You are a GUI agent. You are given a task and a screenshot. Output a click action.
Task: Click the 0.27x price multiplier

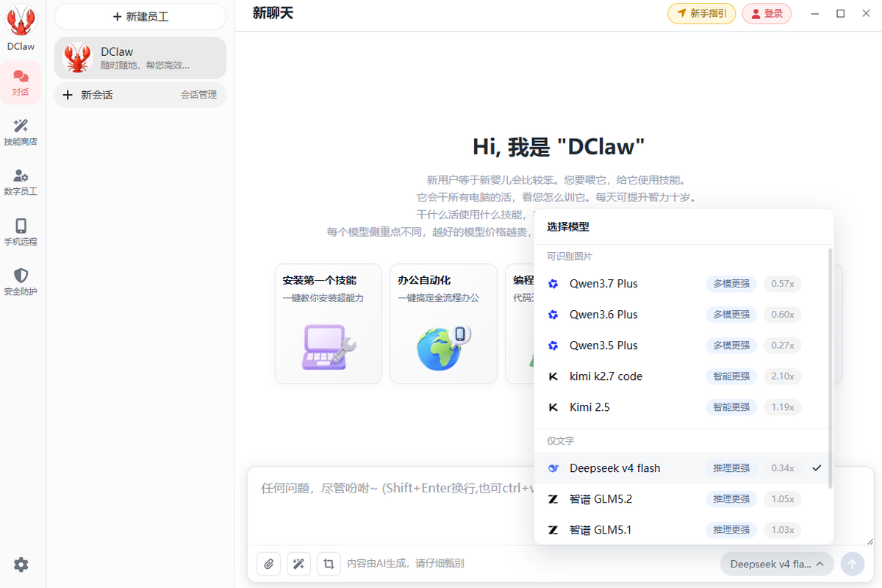[782, 345]
